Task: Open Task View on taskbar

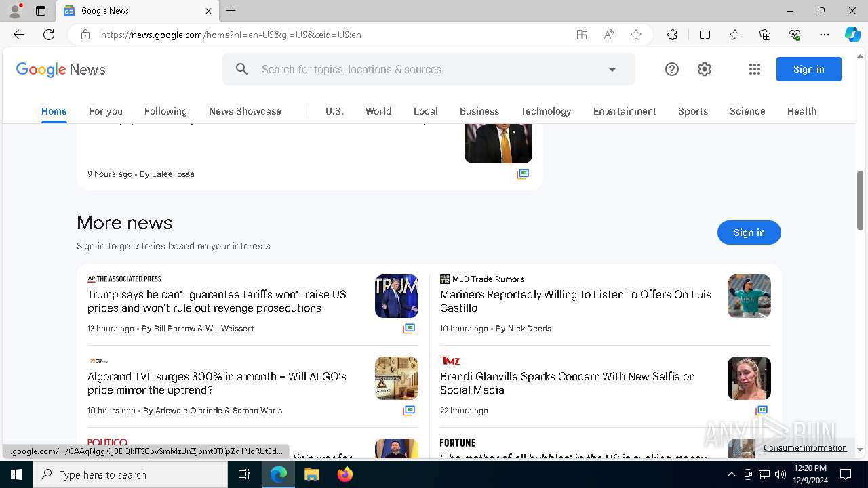Action: (244, 474)
